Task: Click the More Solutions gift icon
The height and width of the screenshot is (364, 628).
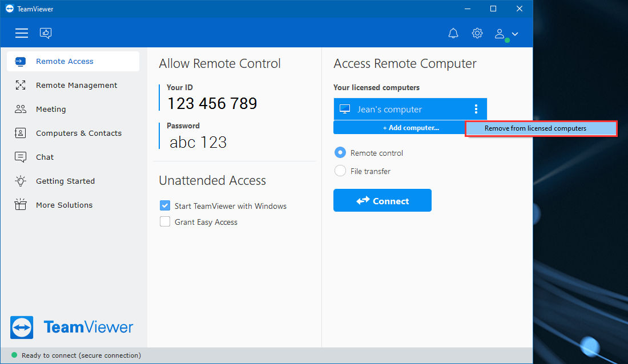Action: pos(21,205)
